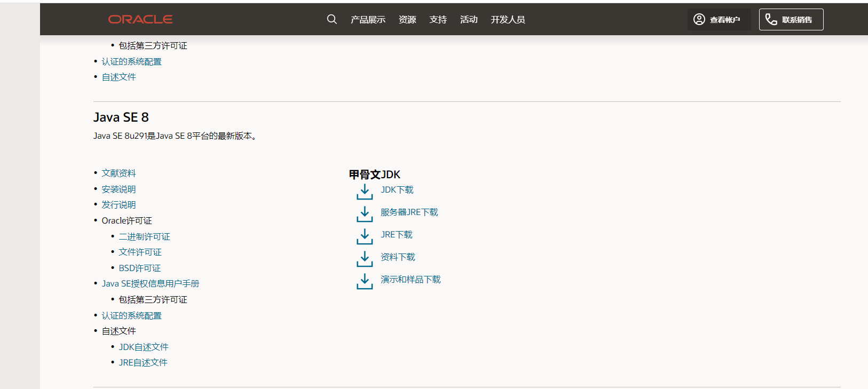Click the Oracle logo
Viewport: 868px width, 389px height.
(x=140, y=19)
